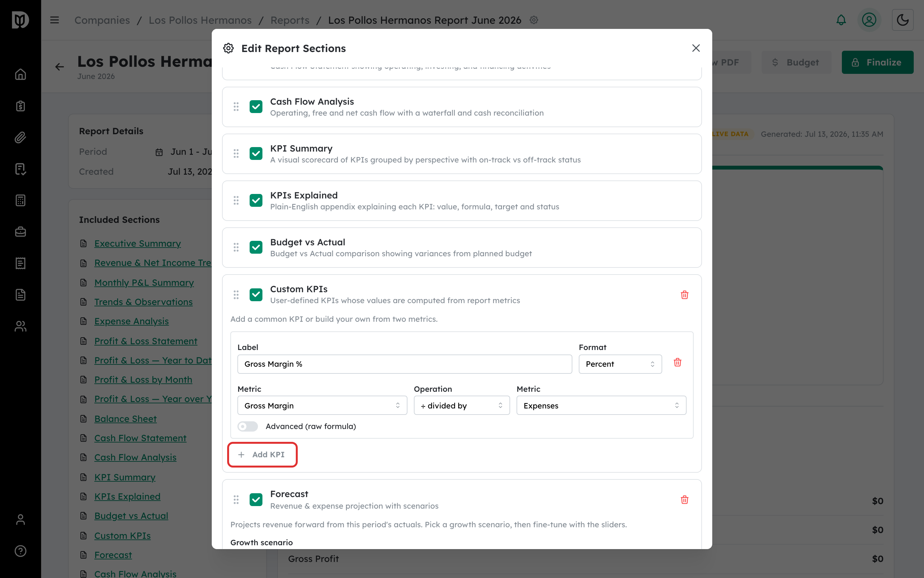Open the Gross Margin metric dropdown
This screenshot has height=578, width=924.
tap(322, 405)
